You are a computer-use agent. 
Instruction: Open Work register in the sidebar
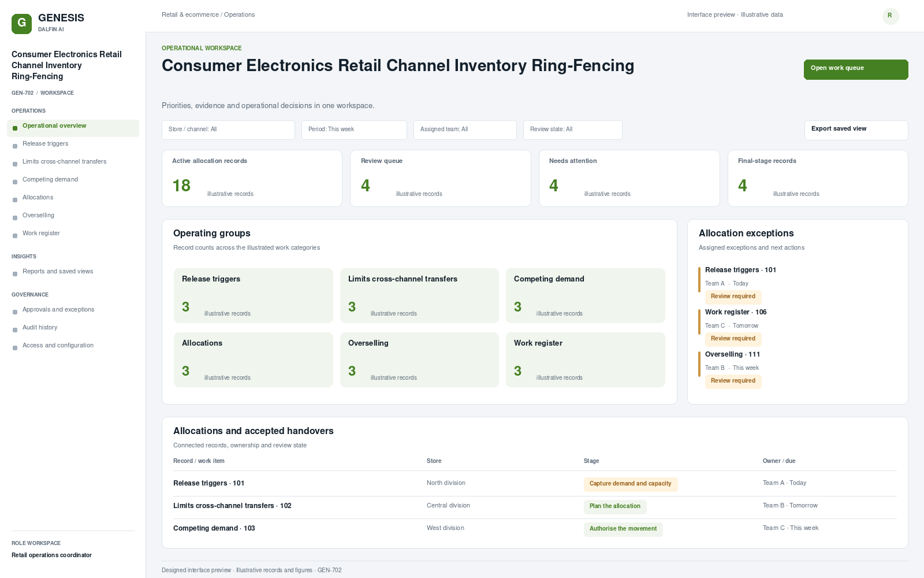[x=73, y=234]
